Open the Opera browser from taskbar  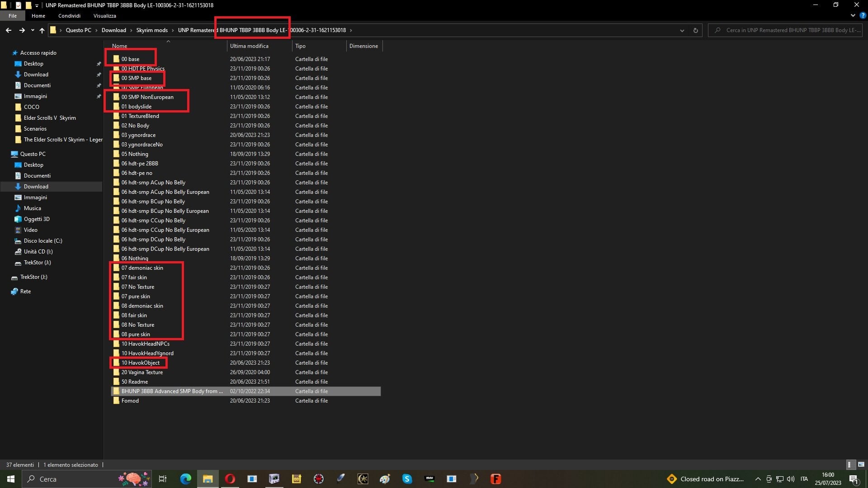tap(230, 479)
